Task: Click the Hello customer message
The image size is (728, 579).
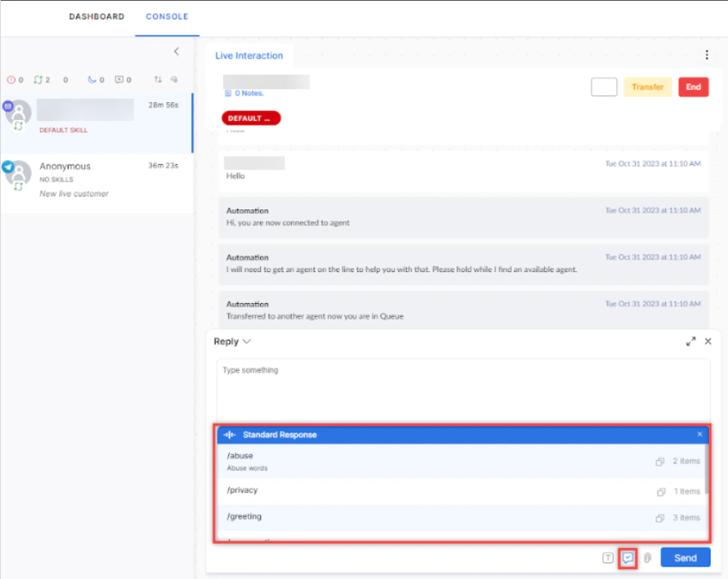Action: pos(464,170)
